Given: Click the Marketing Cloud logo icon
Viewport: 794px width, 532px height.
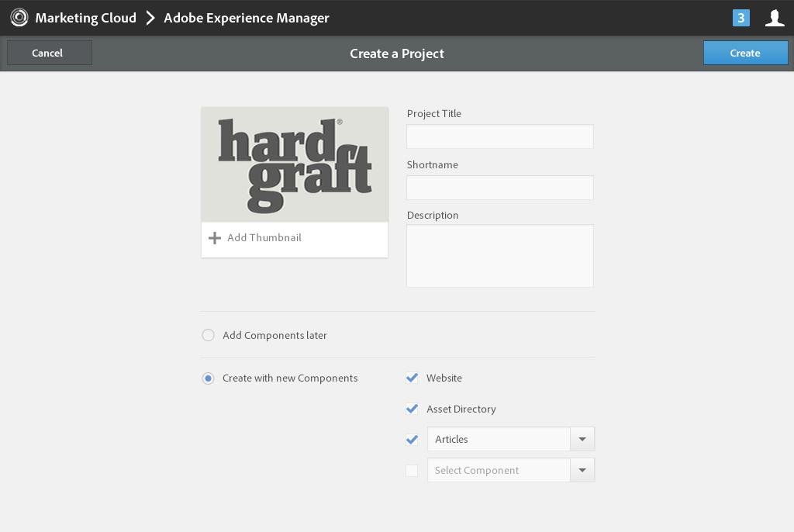Looking at the screenshot, I should point(19,18).
